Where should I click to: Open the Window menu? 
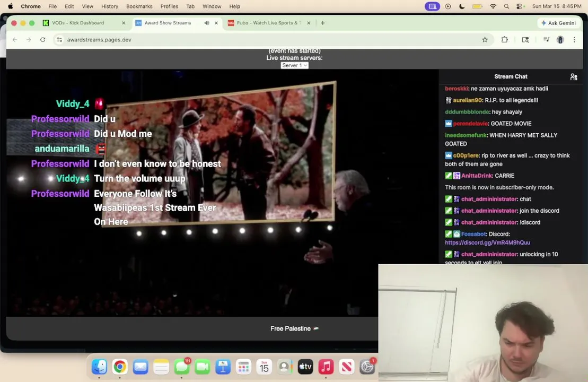click(212, 6)
